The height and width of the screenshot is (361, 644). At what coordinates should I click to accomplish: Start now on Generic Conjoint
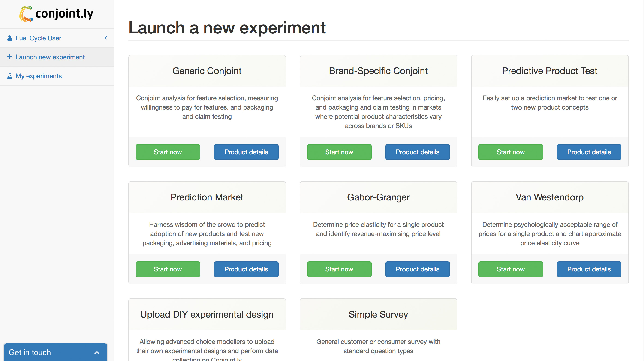pos(168,152)
